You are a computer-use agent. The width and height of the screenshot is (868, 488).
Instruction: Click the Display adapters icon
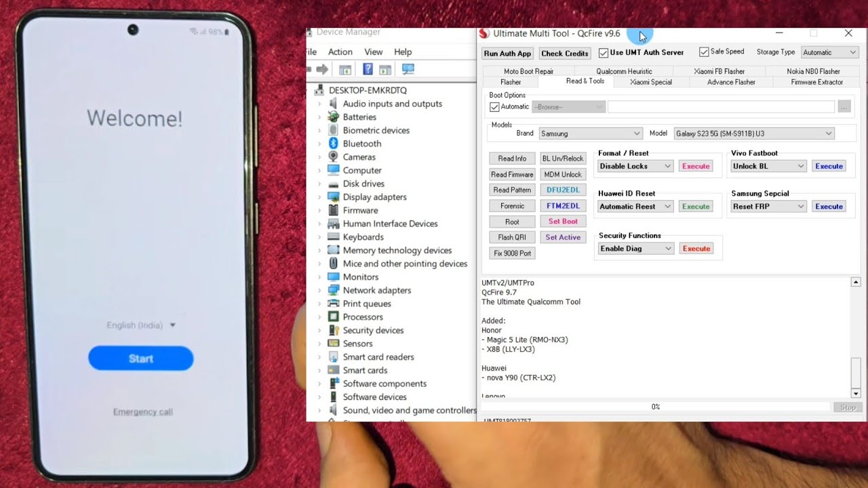(333, 197)
